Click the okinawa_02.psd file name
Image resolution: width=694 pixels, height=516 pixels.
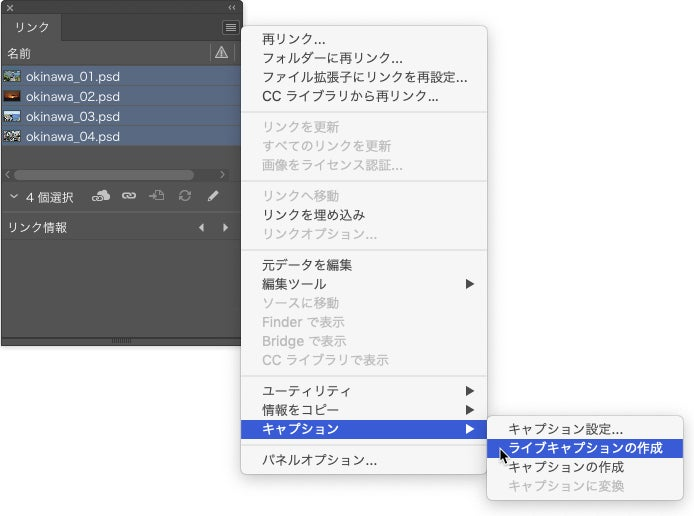tap(73, 96)
